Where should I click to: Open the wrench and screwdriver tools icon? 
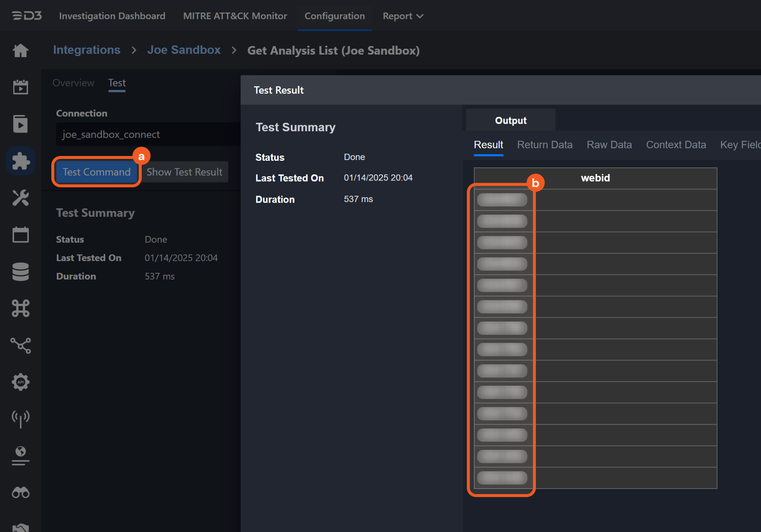click(x=20, y=198)
